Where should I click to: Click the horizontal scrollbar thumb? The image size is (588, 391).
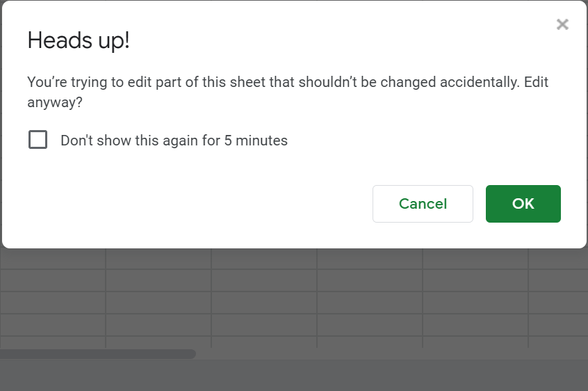[97, 353]
